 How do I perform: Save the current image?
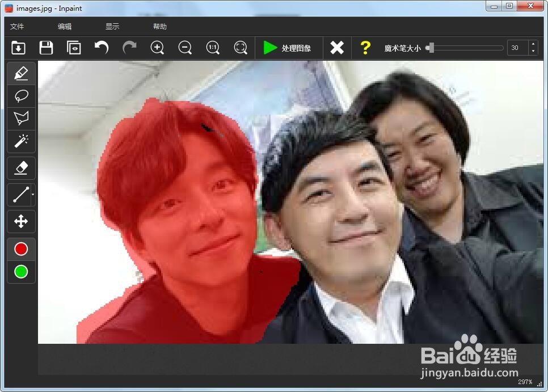click(x=46, y=48)
